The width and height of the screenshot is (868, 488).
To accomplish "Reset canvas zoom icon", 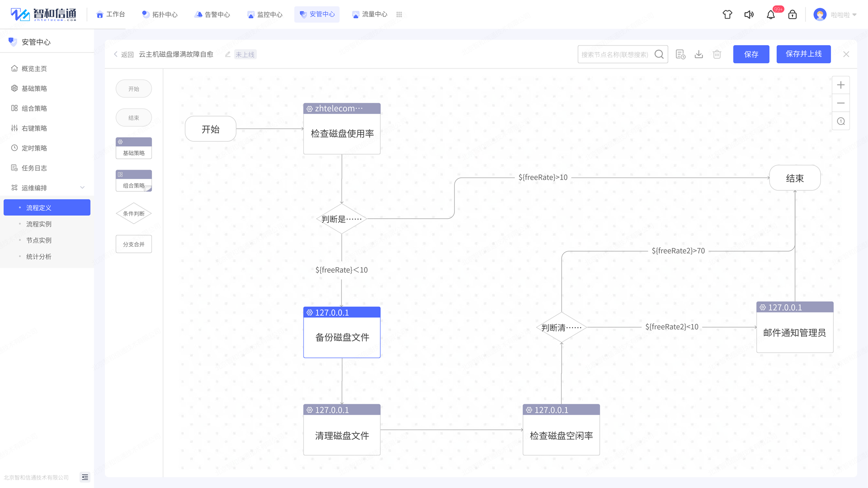I will tap(841, 121).
